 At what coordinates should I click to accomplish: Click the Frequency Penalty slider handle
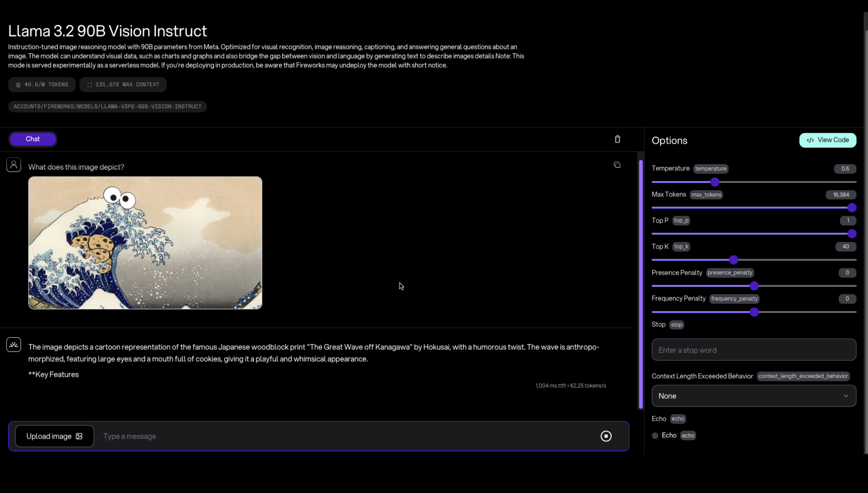(754, 312)
